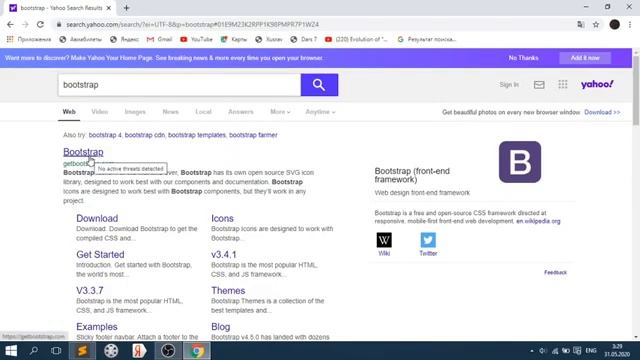Click the Download >> photos link
Viewport: 640px width, 360px height.
coord(602,112)
